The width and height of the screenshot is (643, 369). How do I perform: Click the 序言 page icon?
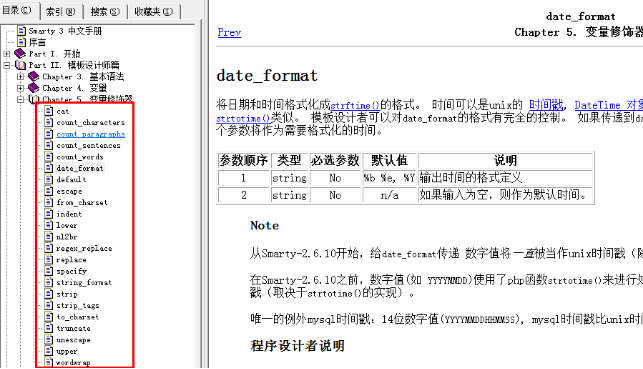[21, 42]
